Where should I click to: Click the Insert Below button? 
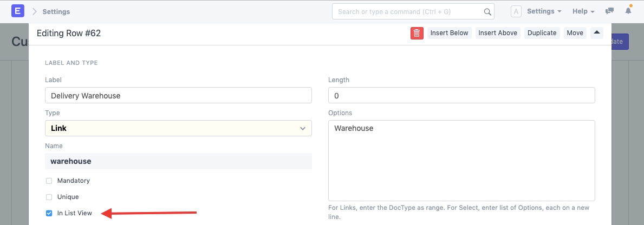coord(449,33)
